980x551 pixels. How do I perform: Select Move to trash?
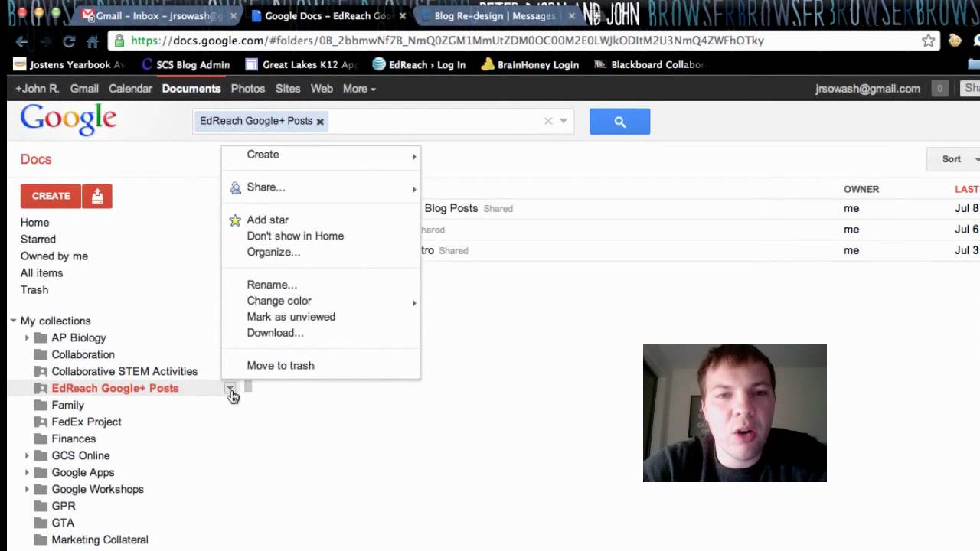321,365
